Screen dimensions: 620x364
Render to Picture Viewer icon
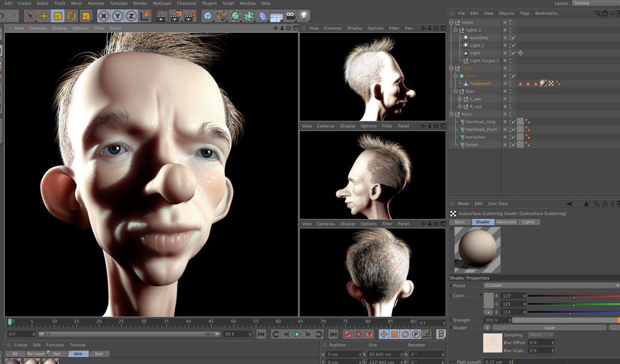(175, 16)
